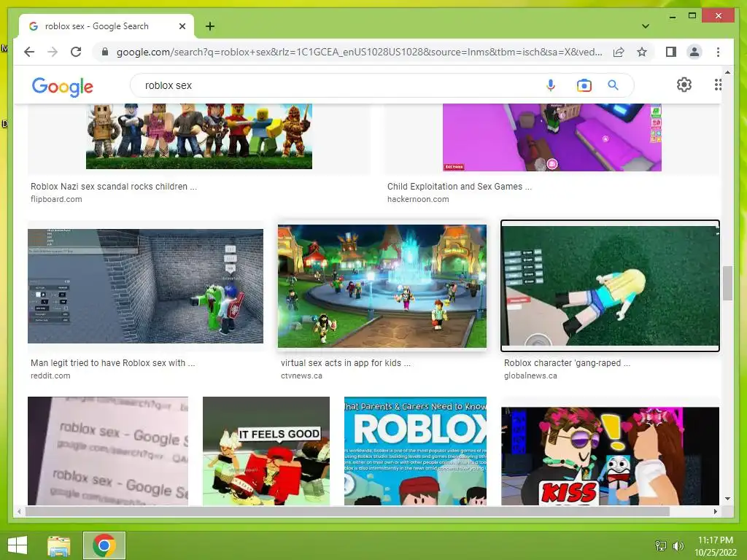
Task: Open the 'Roblox character' globalnews title
Action: pyautogui.click(x=567, y=362)
